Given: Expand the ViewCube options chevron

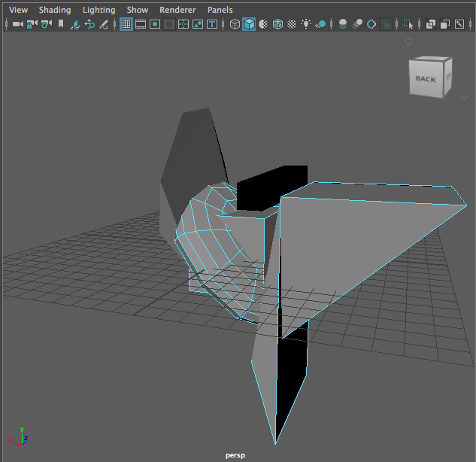Looking at the screenshot, I should [x=464, y=97].
